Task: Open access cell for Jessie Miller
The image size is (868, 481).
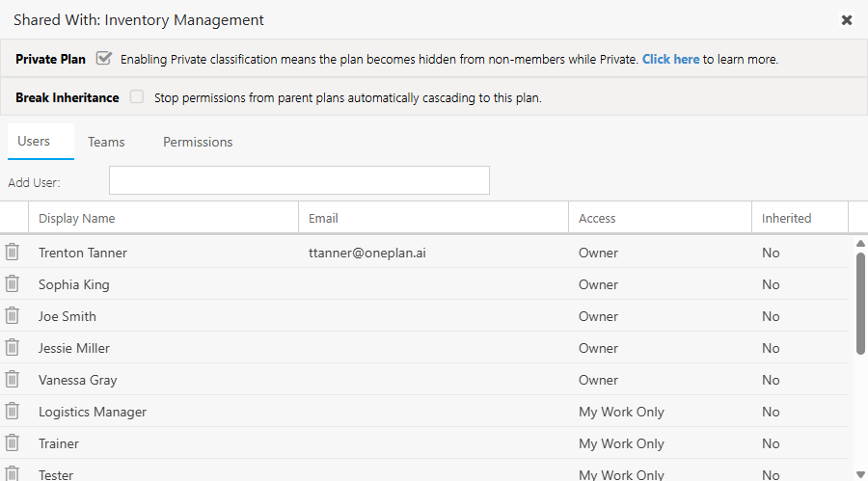Action: tap(660, 348)
